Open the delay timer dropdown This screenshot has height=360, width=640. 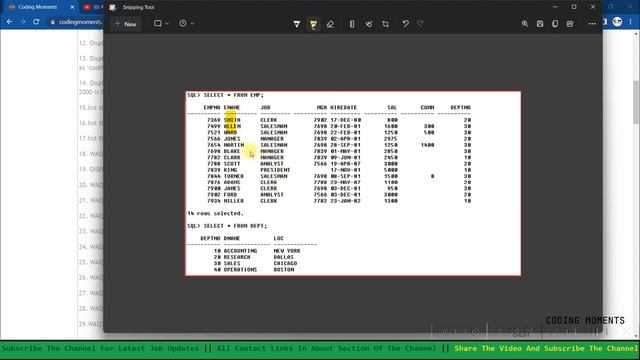pyautogui.click(x=186, y=24)
